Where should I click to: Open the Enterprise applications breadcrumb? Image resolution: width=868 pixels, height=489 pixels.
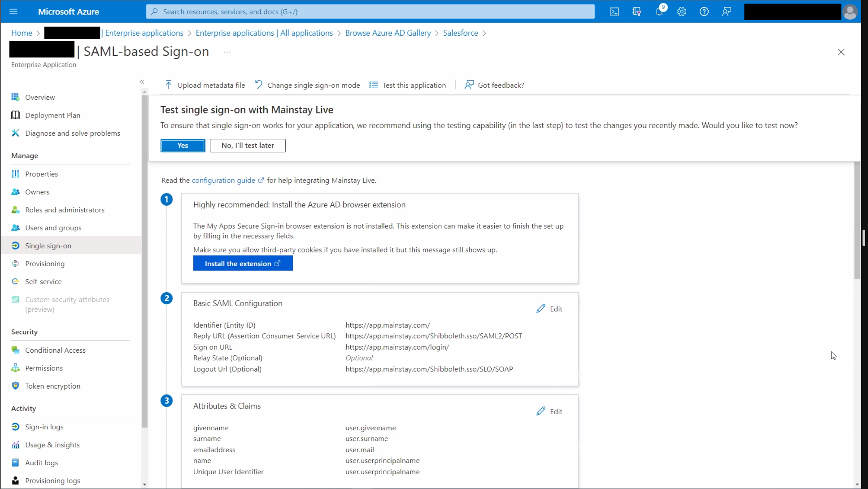(x=144, y=33)
